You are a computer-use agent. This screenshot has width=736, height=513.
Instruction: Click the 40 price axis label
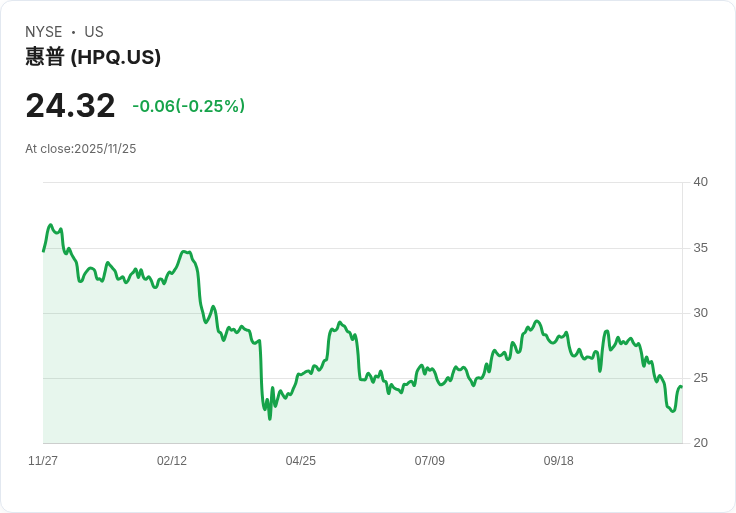[x=700, y=182]
